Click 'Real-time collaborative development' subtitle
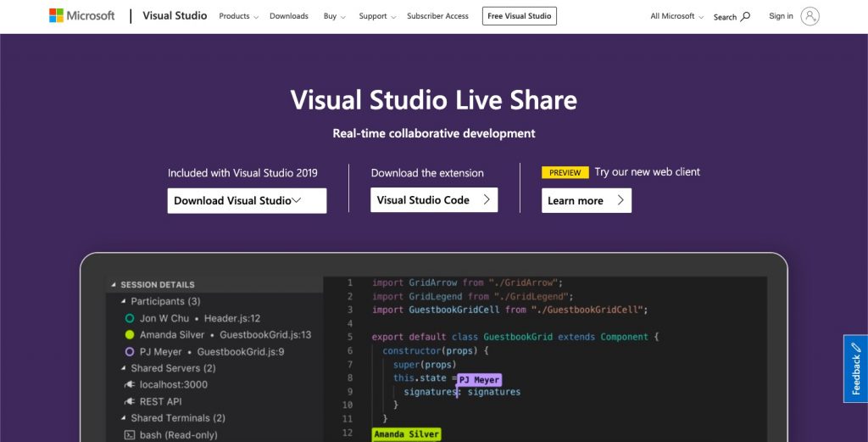Viewport: 868px width, 442px height. [x=434, y=133]
